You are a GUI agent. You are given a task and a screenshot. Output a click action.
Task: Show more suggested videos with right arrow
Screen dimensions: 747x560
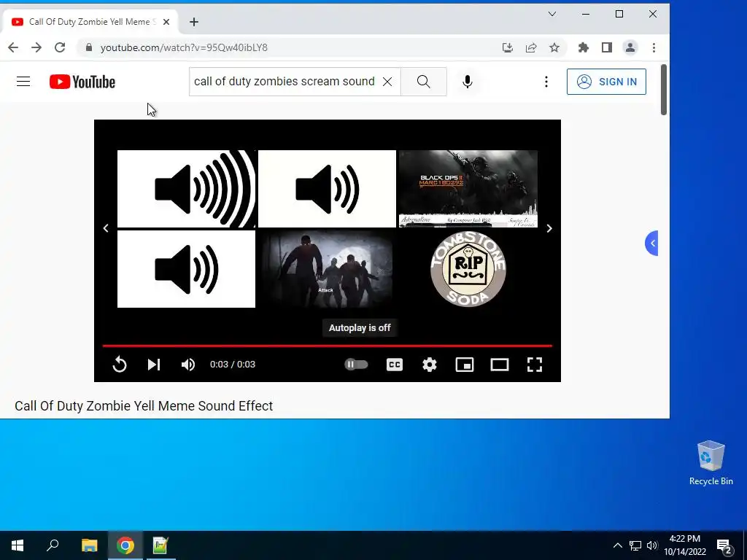549,228
